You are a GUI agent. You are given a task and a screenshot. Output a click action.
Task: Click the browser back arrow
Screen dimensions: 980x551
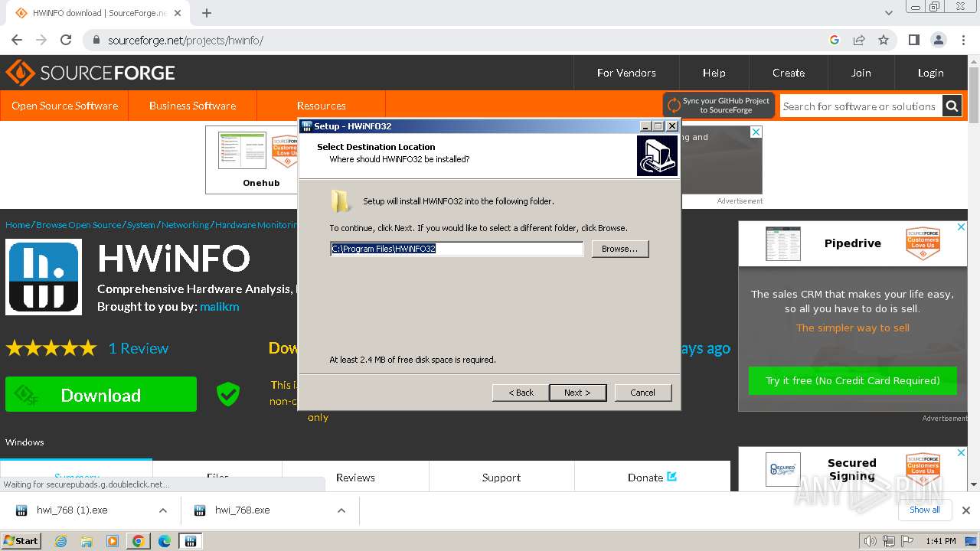17,40
